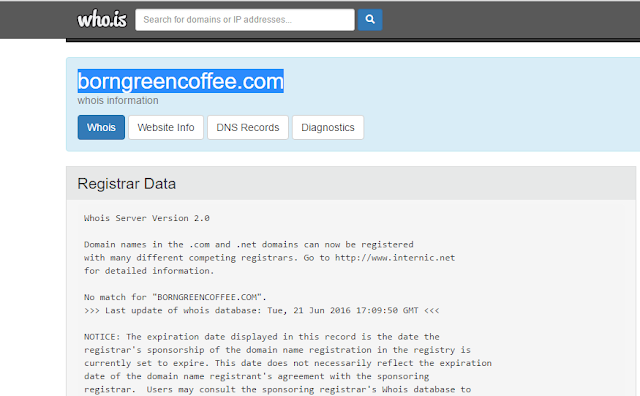Click the Registrar Data heading
The width and height of the screenshot is (640, 396).
127,184
